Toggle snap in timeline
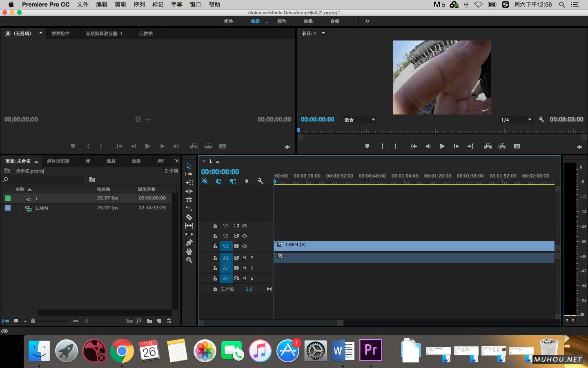 click(218, 181)
